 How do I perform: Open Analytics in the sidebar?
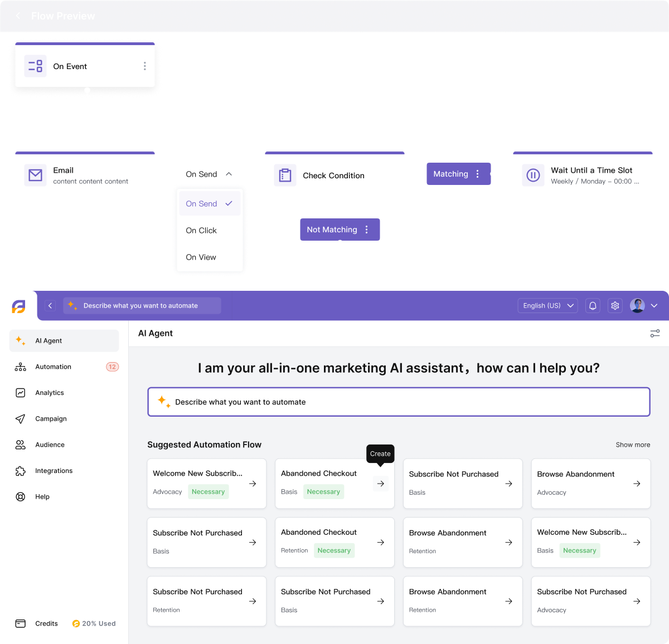50,393
